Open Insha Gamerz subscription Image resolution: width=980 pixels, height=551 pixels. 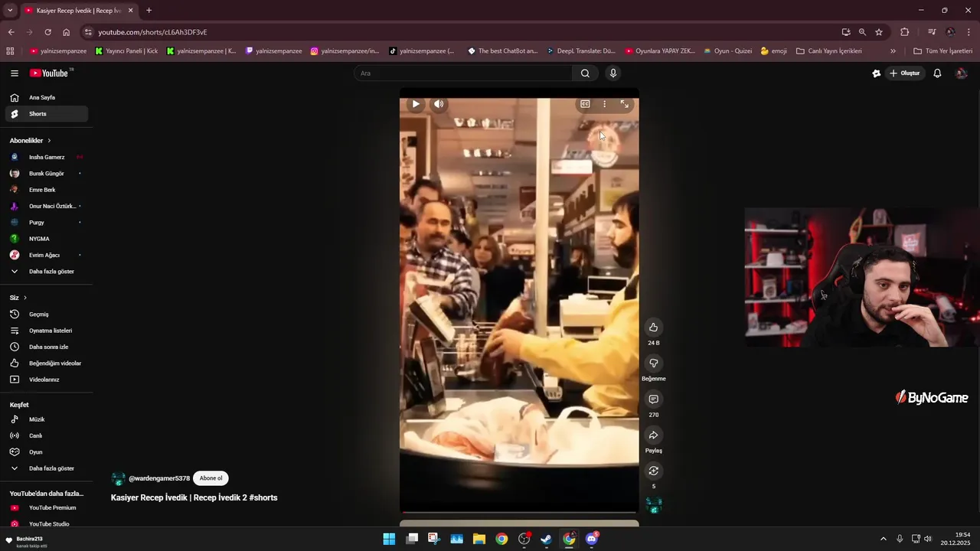[x=47, y=157]
